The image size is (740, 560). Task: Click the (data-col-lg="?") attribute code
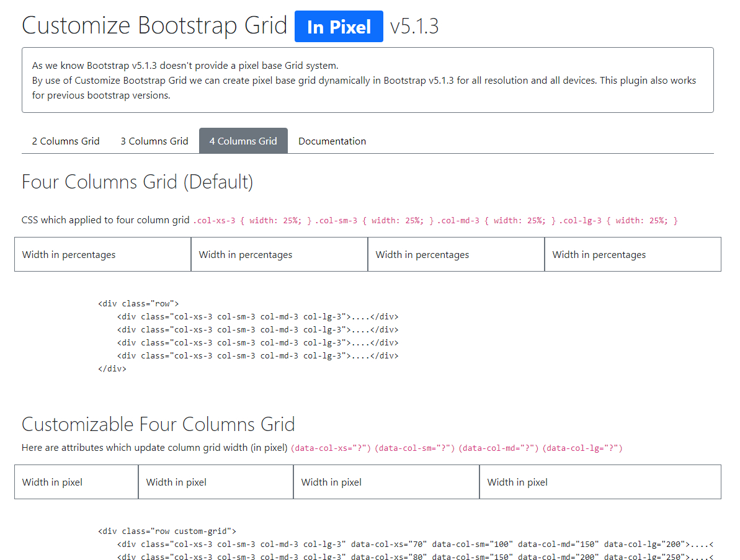[582, 448]
